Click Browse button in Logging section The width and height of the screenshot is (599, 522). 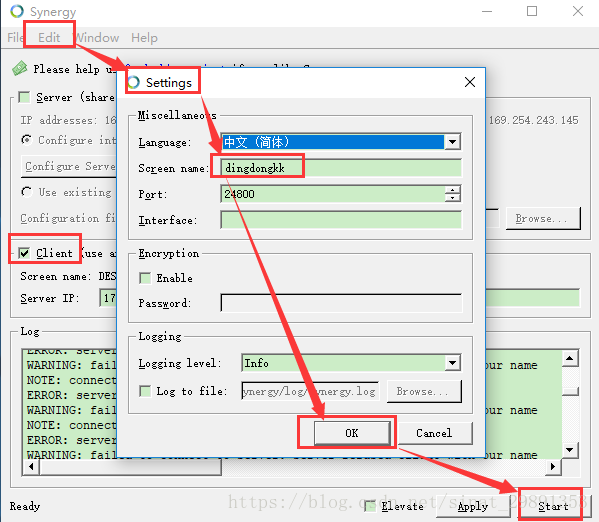[424, 391]
